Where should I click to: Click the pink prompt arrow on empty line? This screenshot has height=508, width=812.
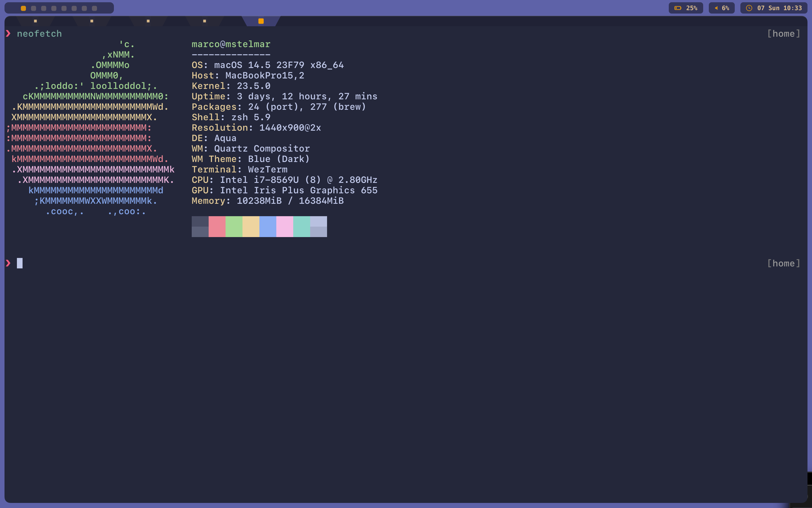[8, 263]
